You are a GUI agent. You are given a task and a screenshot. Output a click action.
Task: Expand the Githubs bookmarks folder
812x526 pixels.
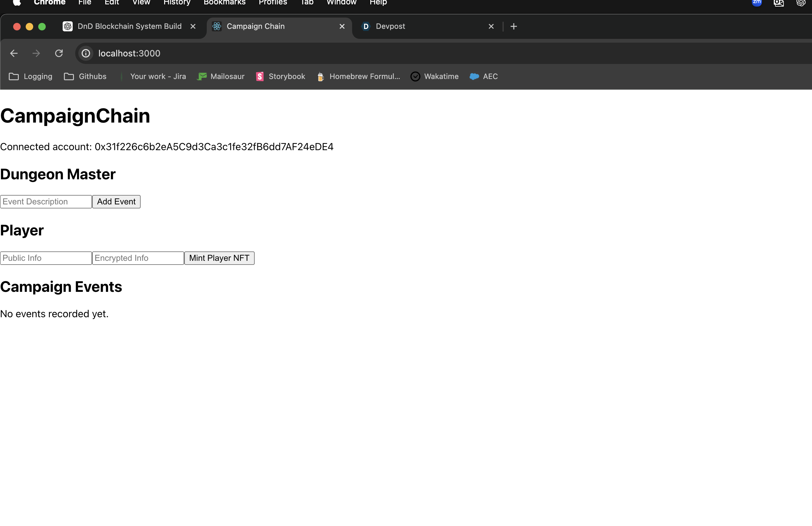coord(85,76)
